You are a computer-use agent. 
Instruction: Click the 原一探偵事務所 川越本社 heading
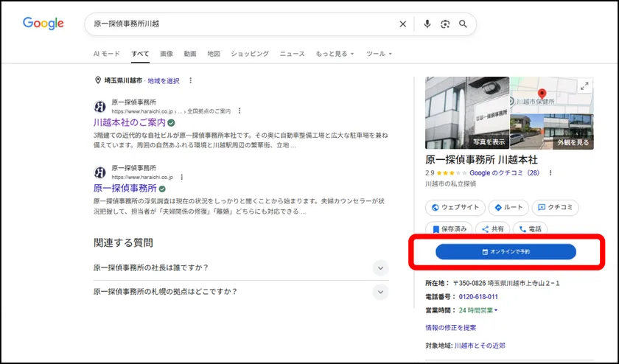[x=481, y=160]
